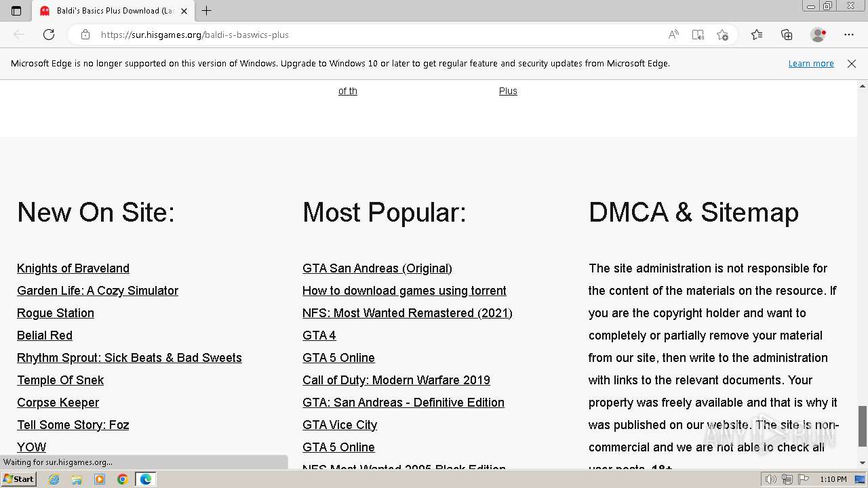Screen dimensions: 868x488
Task: Open GTA: San Andreas - Definitive Edition link
Action: tap(403, 403)
